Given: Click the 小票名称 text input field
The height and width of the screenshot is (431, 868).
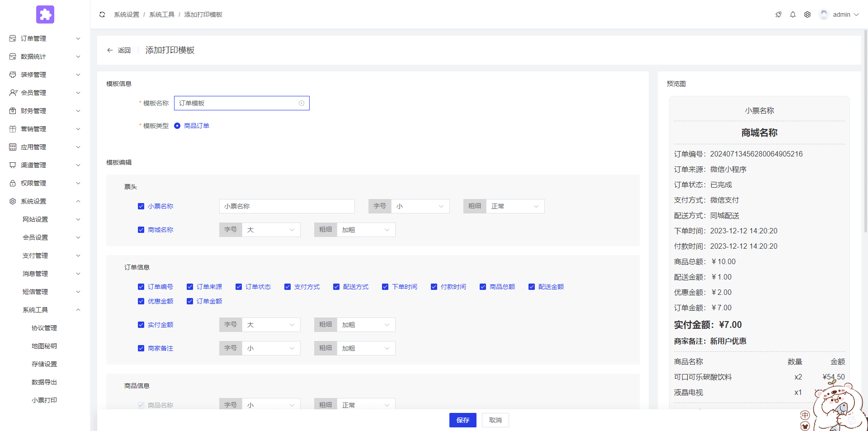Looking at the screenshot, I should tap(287, 206).
